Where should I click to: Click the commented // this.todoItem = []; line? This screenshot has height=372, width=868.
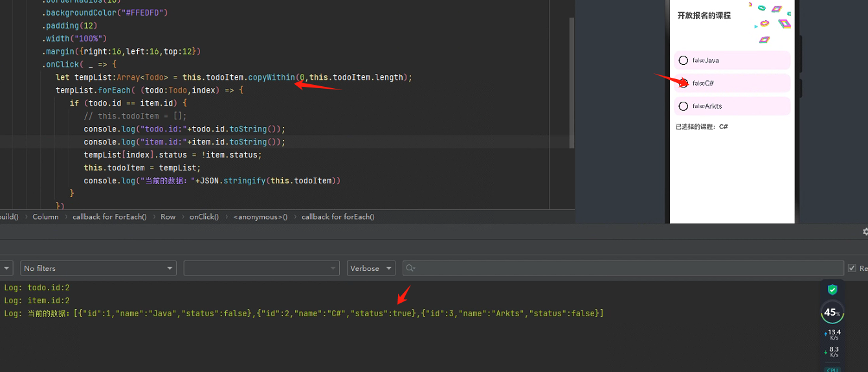pos(135,116)
